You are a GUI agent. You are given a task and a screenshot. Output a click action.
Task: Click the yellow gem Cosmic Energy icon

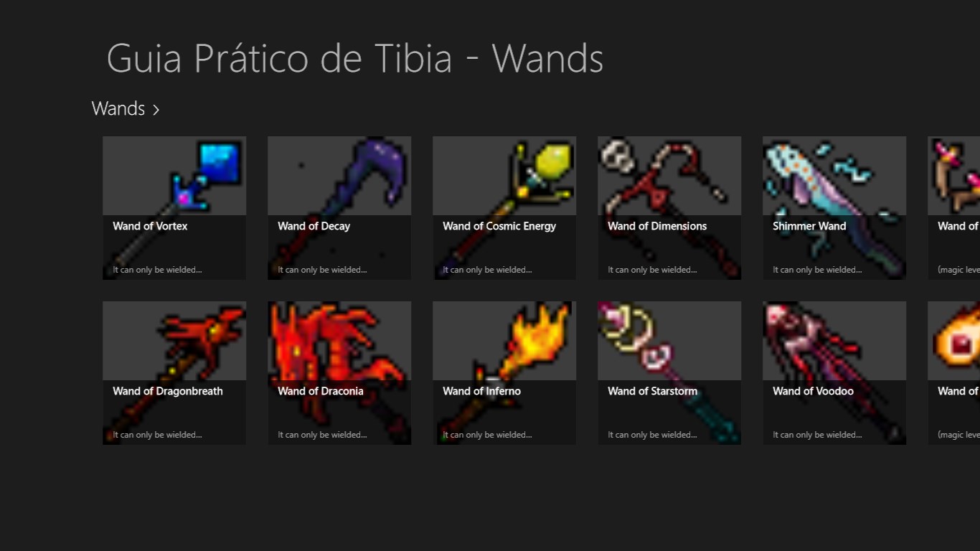(x=504, y=176)
